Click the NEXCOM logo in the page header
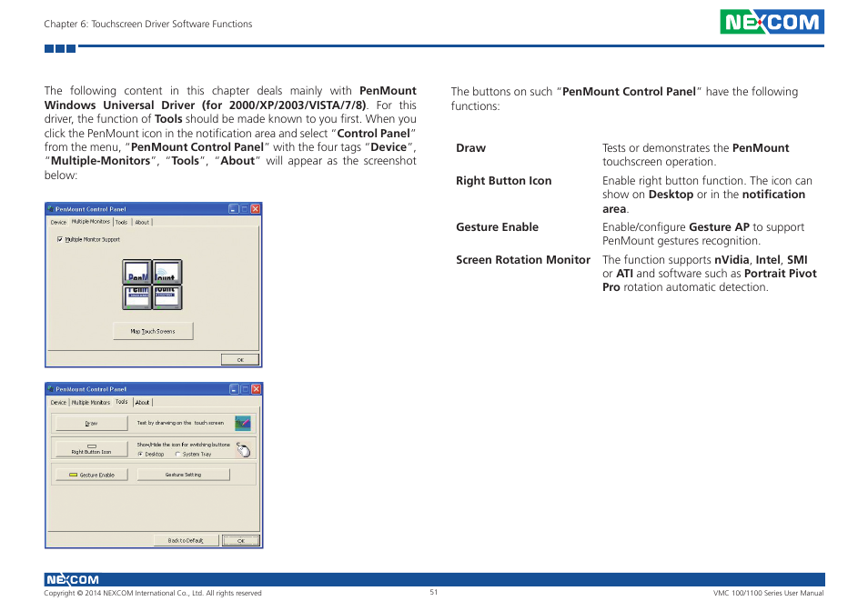Screen dimensions: 868x611 click(x=772, y=22)
